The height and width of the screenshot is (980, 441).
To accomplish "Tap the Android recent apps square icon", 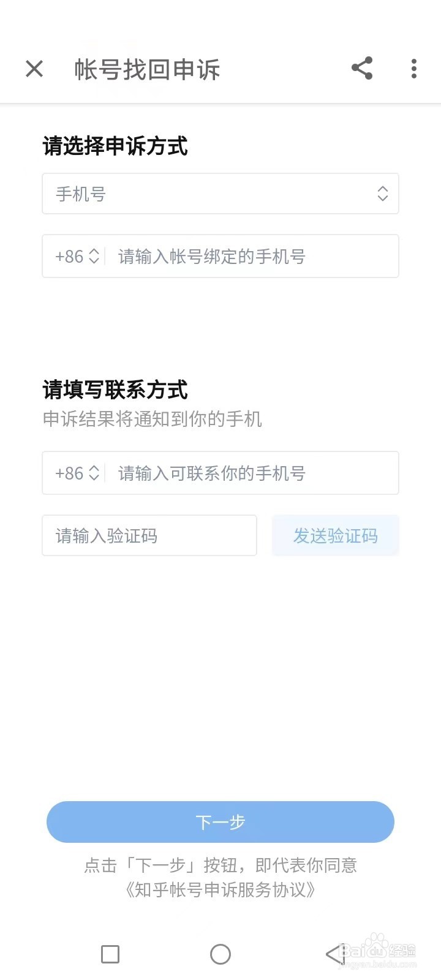I will click(x=110, y=954).
